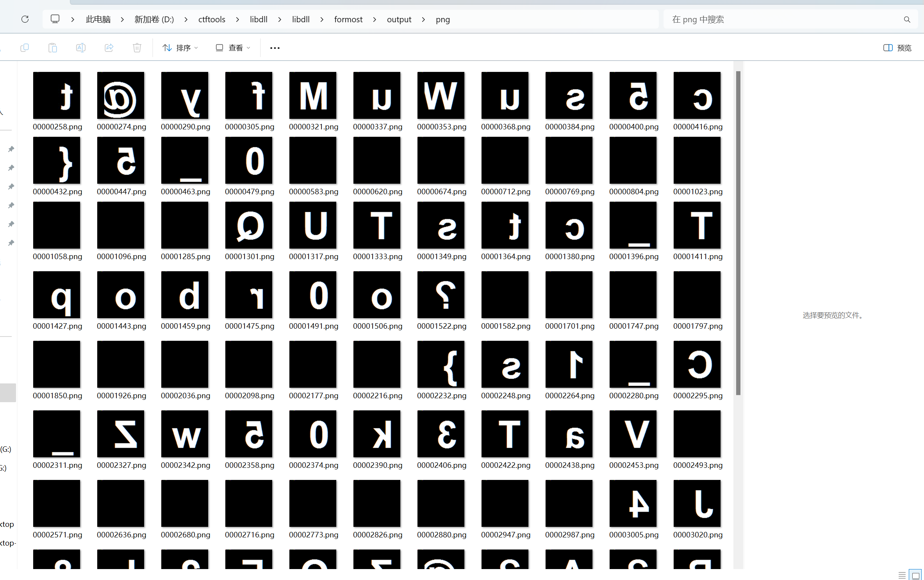Expand the chevron after output

pyautogui.click(x=423, y=19)
